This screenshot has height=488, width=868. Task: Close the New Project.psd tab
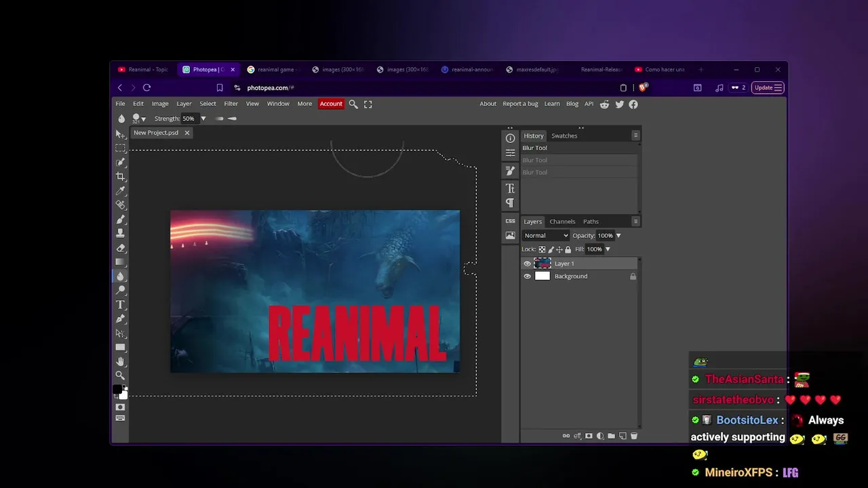click(x=187, y=133)
